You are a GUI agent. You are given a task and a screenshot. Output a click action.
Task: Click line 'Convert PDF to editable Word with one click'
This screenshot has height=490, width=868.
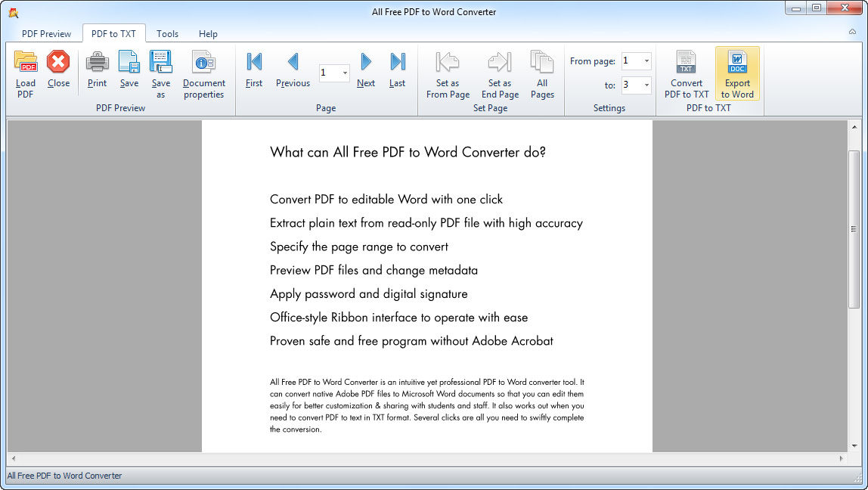point(386,200)
